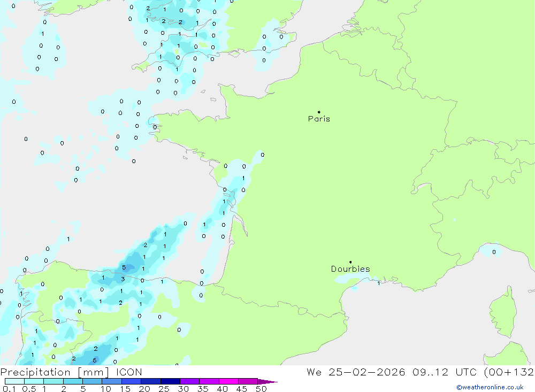The width and height of the screenshot is (535, 392).
Task: Pick the 10–15 mm legend color swatch
Action: coord(112,381)
